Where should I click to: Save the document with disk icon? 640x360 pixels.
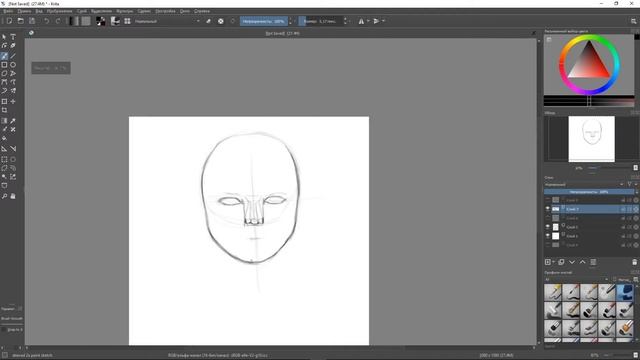(x=32, y=21)
